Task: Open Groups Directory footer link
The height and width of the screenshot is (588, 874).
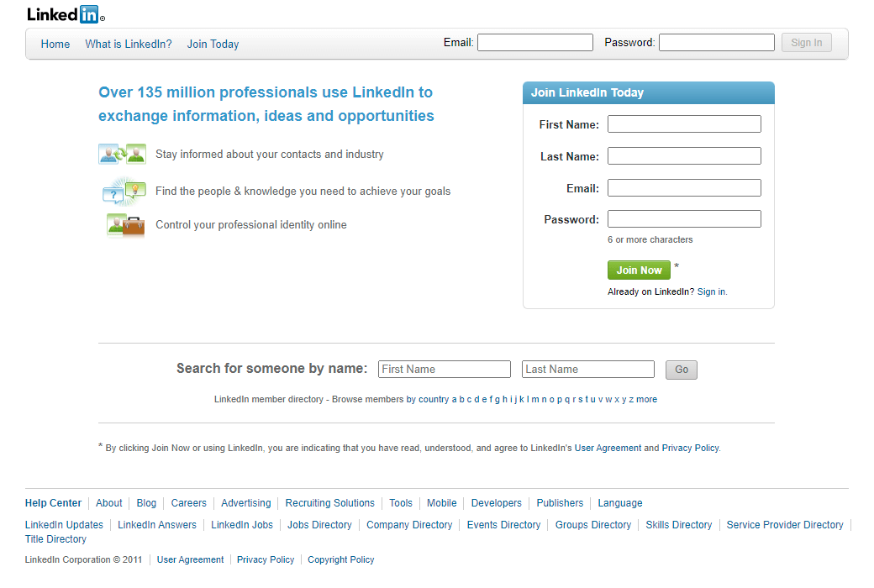Action: (x=593, y=524)
